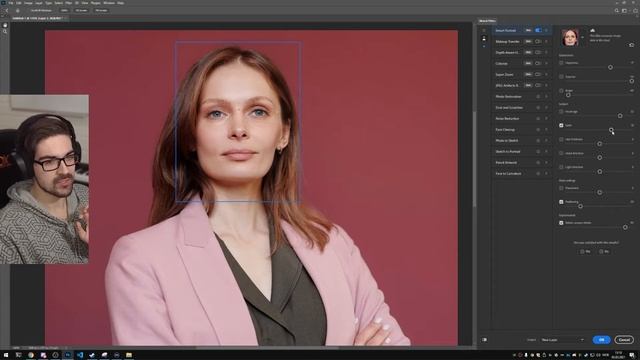Select the Hand tool in left toolbar
The width and height of the screenshot is (640, 360).
(5, 25)
